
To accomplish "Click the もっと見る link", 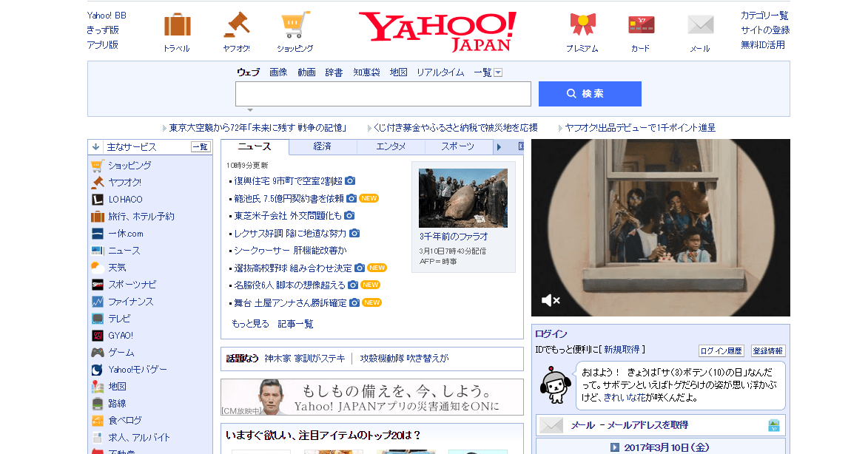I will 250,324.
